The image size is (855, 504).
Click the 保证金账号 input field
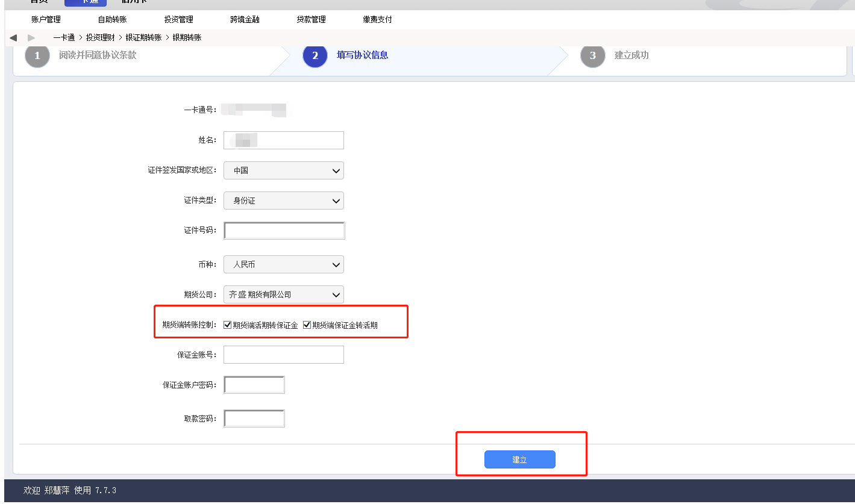pos(283,355)
